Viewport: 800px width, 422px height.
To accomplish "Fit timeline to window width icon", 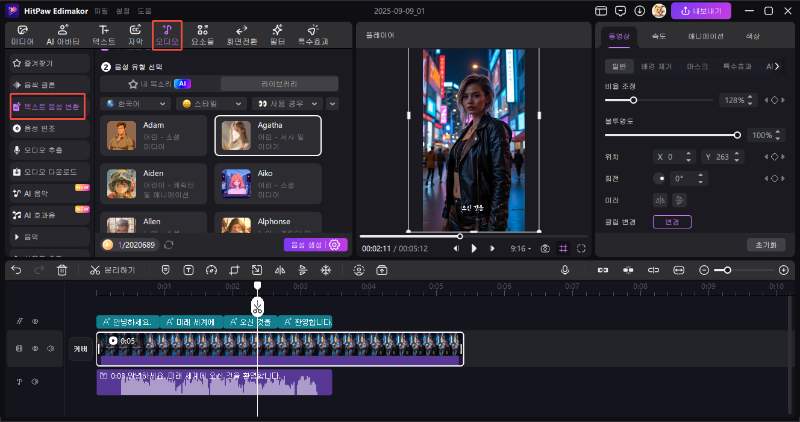I will coord(679,270).
